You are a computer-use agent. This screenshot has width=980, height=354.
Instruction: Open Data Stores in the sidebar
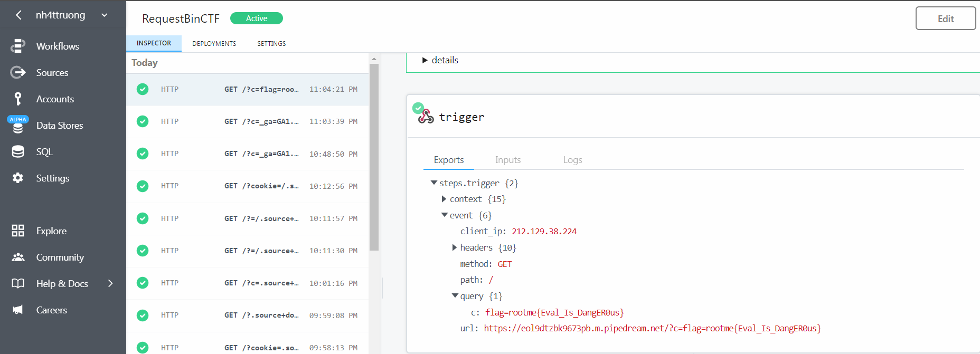60,125
